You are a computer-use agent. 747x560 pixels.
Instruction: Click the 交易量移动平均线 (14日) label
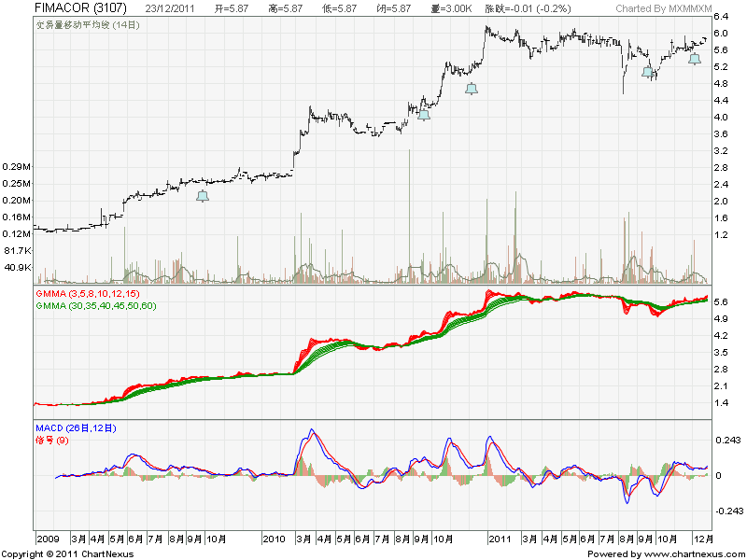(x=89, y=24)
